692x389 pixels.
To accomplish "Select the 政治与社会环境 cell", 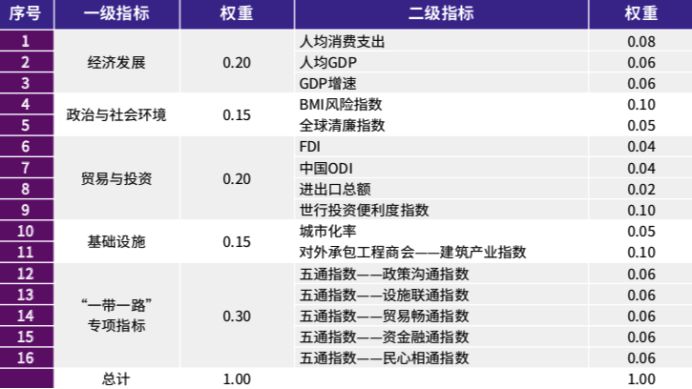I will click(x=117, y=115).
